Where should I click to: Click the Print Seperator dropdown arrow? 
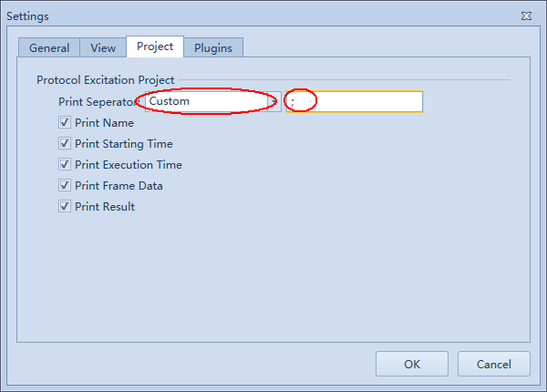coord(274,101)
